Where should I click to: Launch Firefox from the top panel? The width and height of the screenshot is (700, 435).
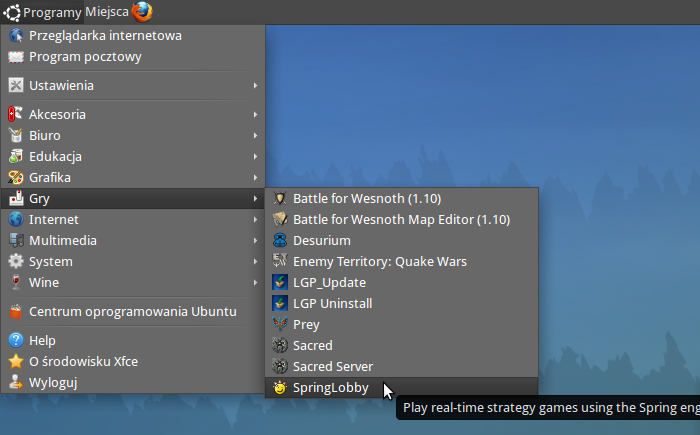(x=142, y=12)
